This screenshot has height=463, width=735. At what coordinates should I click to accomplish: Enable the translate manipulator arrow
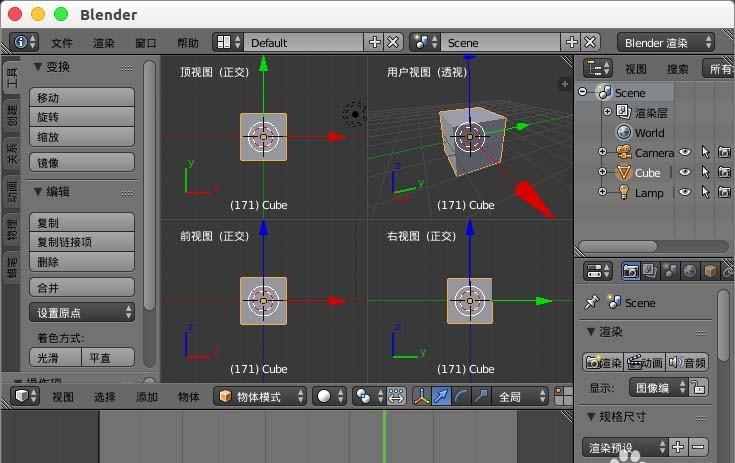(x=441, y=396)
